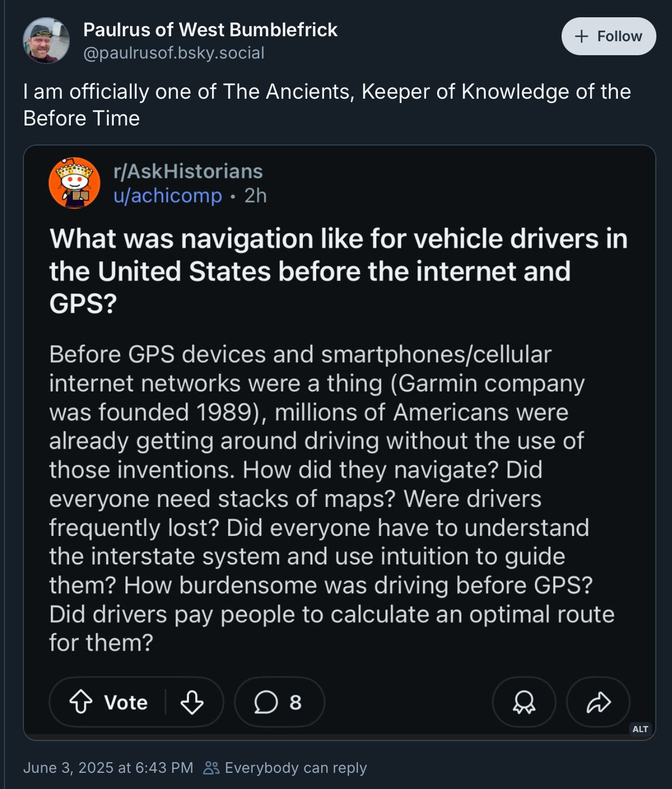
Task: Follow Paulrus of West Bumblefrick
Action: click(608, 36)
